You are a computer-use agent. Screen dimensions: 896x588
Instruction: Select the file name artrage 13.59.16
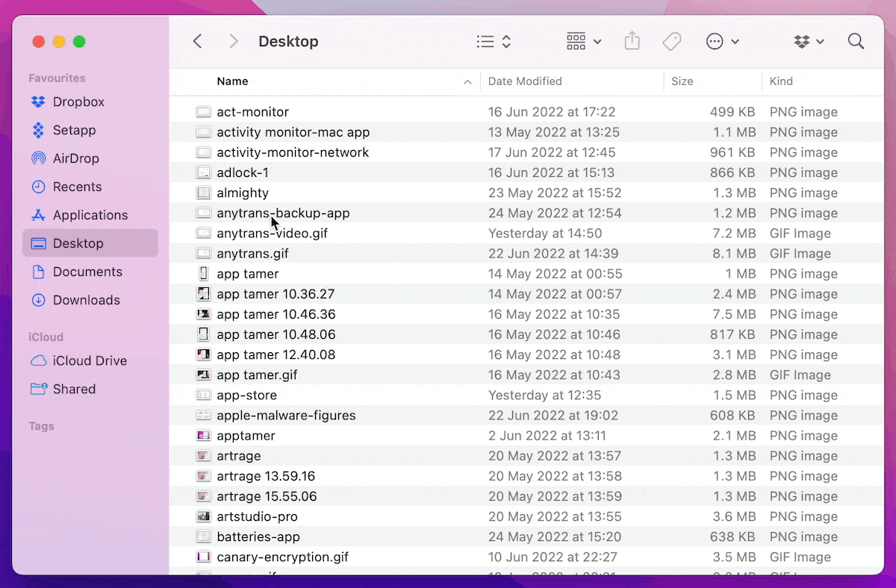coord(266,476)
